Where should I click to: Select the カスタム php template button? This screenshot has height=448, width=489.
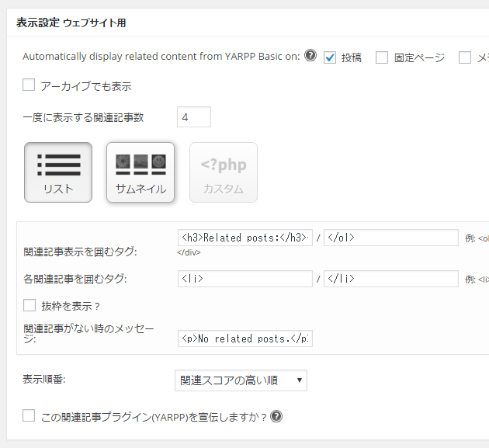224,172
